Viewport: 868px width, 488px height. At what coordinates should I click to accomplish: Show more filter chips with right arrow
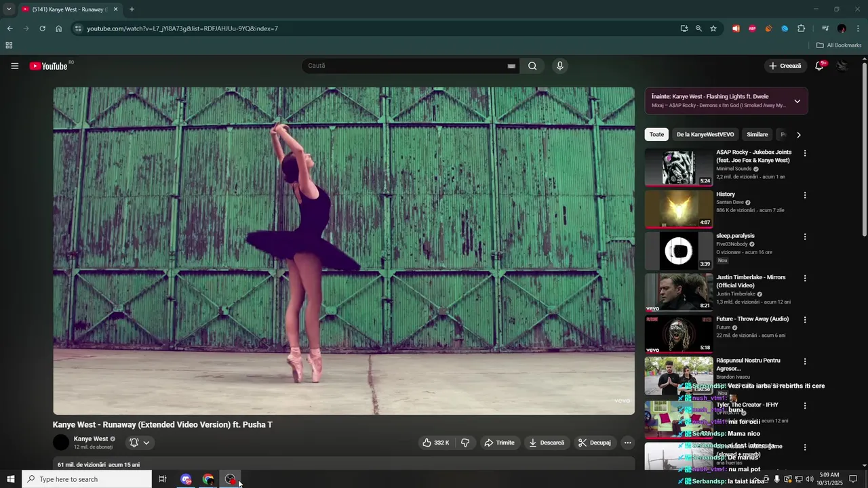(798, 134)
